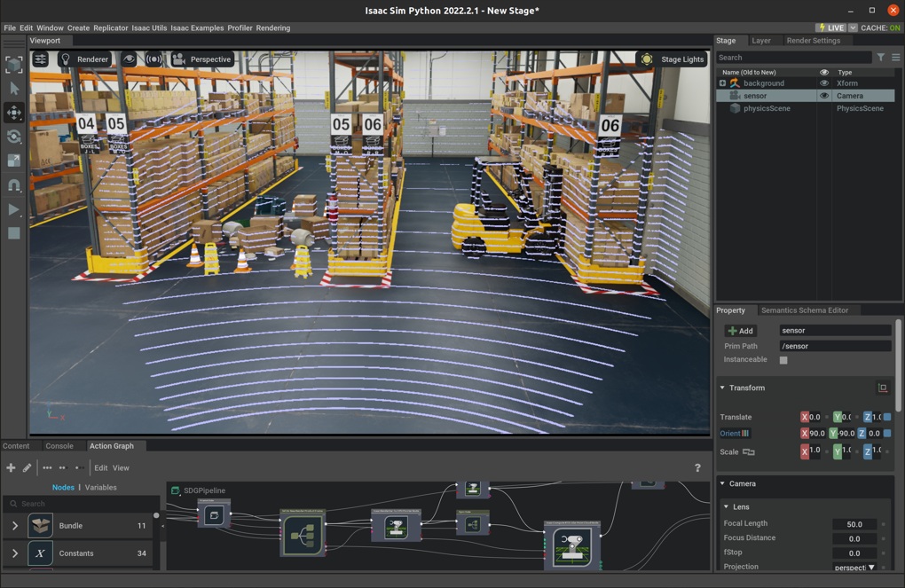Select the Viewport tab

click(x=44, y=41)
